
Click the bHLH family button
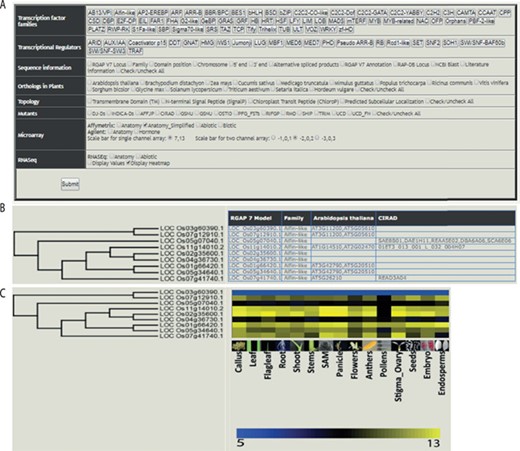click(x=256, y=13)
